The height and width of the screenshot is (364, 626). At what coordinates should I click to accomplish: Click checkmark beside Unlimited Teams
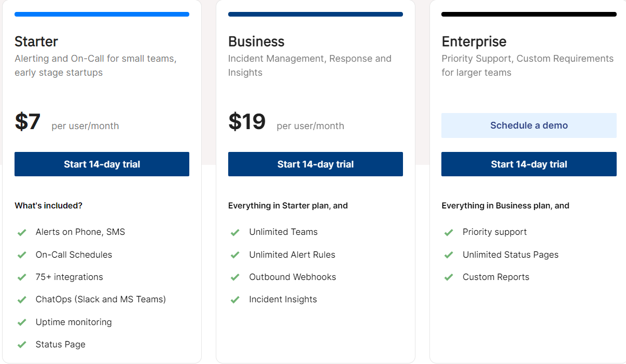pyautogui.click(x=235, y=232)
